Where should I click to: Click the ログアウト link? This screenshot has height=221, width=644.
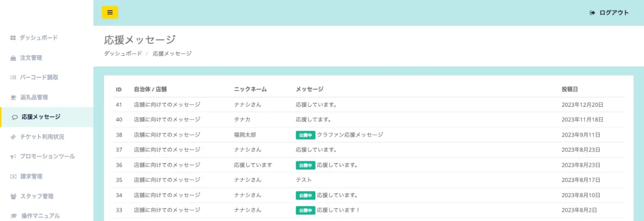click(x=614, y=13)
